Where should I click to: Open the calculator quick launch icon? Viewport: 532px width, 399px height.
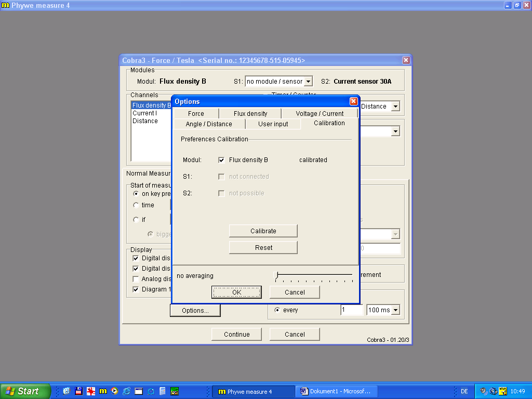click(x=163, y=391)
